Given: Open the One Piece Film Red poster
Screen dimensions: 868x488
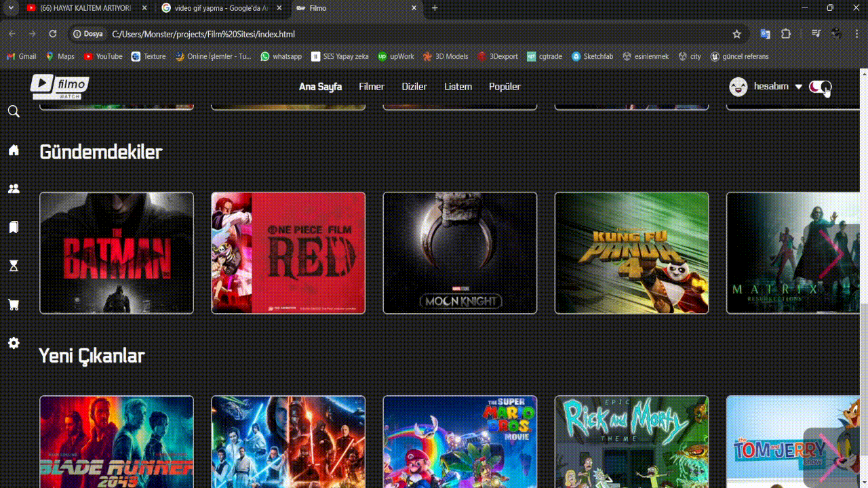Looking at the screenshot, I should [x=288, y=253].
